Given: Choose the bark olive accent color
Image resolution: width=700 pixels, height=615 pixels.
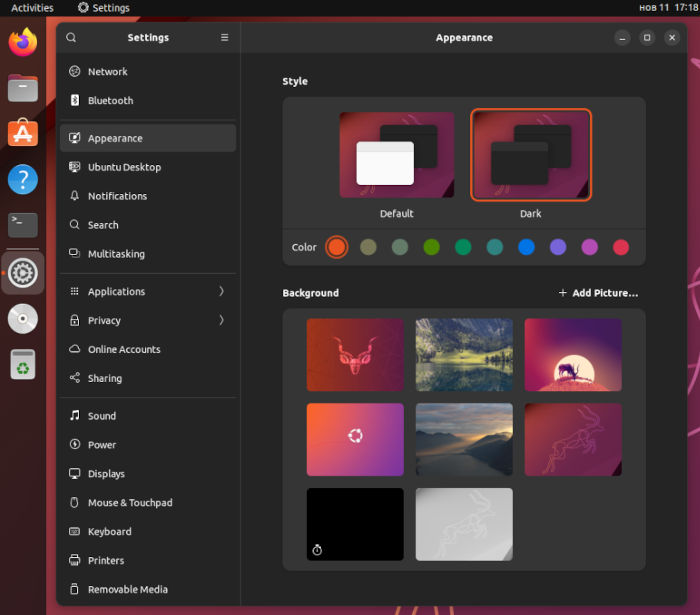Looking at the screenshot, I should coord(368,247).
